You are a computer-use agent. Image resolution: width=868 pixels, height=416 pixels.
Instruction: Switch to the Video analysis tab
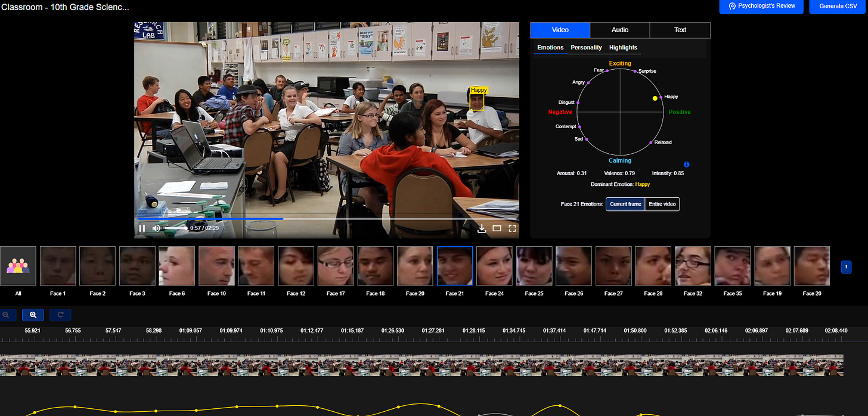click(x=560, y=30)
